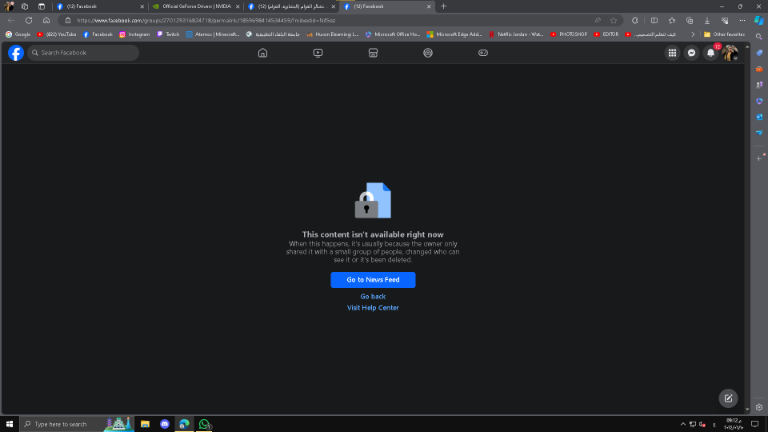Open the Notifications bell with 12 badge
Image resolution: width=768 pixels, height=432 pixels.
click(711, 53)
